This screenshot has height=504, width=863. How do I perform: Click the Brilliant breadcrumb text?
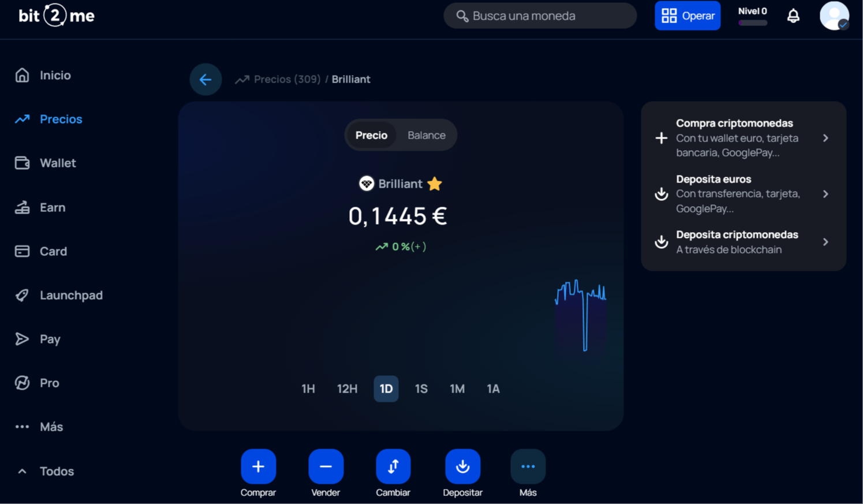pos(351,79)
